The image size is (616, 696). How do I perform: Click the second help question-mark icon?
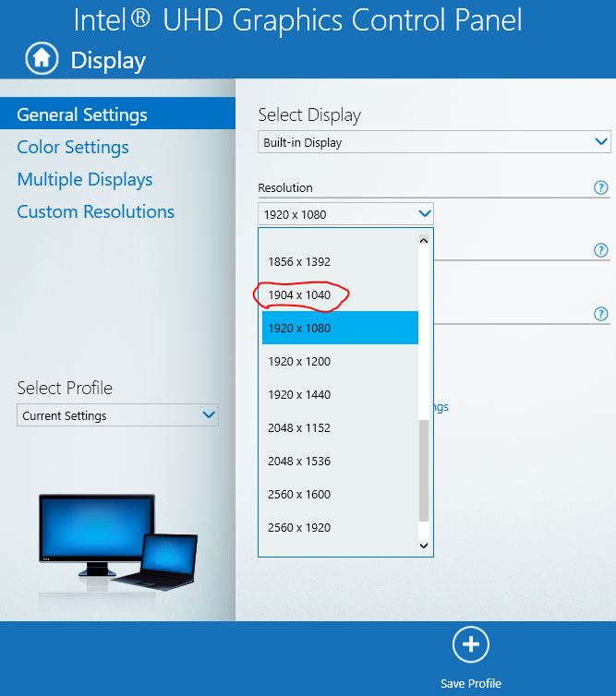[x=600, y=250]
